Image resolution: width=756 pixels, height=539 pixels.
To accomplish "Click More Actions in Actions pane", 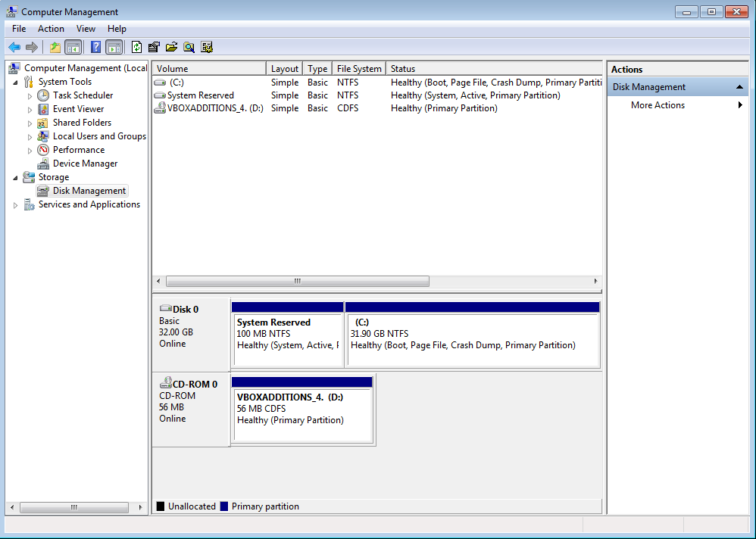I will pyautogui.click(x=658, y=105).
